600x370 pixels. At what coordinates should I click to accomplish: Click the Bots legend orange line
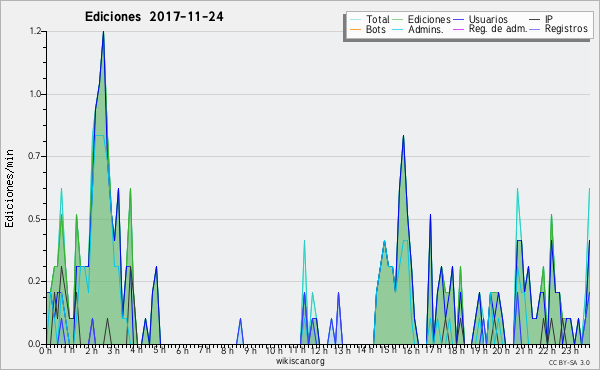point(355,29)
